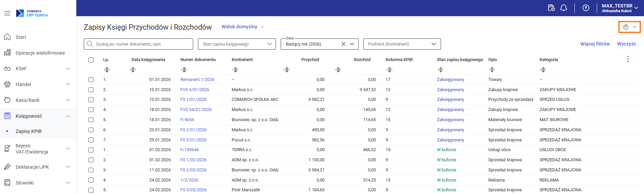
Task: Open the Widok domyślny view selector
Action: [242, 27]
